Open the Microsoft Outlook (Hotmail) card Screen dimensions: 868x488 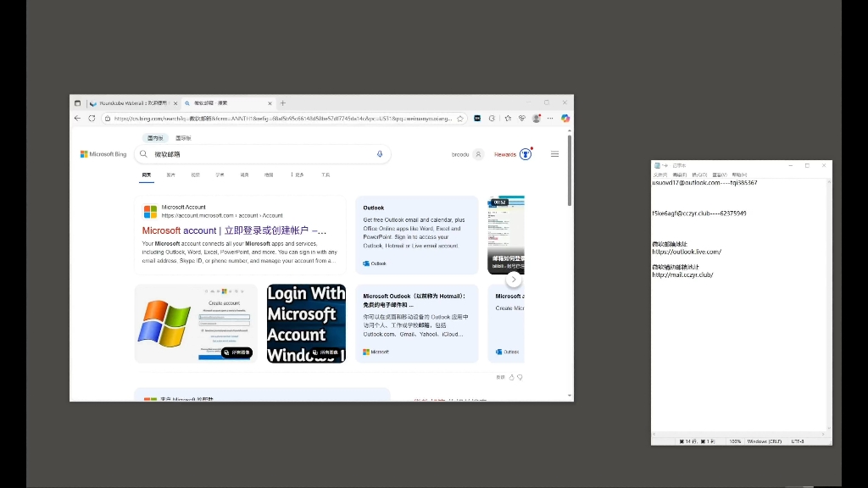[x=417, y=324]
